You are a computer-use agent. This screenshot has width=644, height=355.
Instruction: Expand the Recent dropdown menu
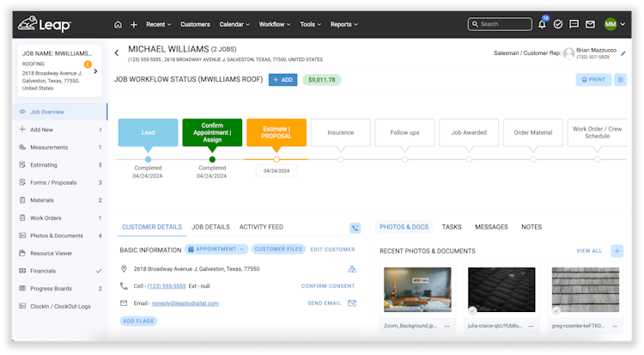tap(159, 25)
